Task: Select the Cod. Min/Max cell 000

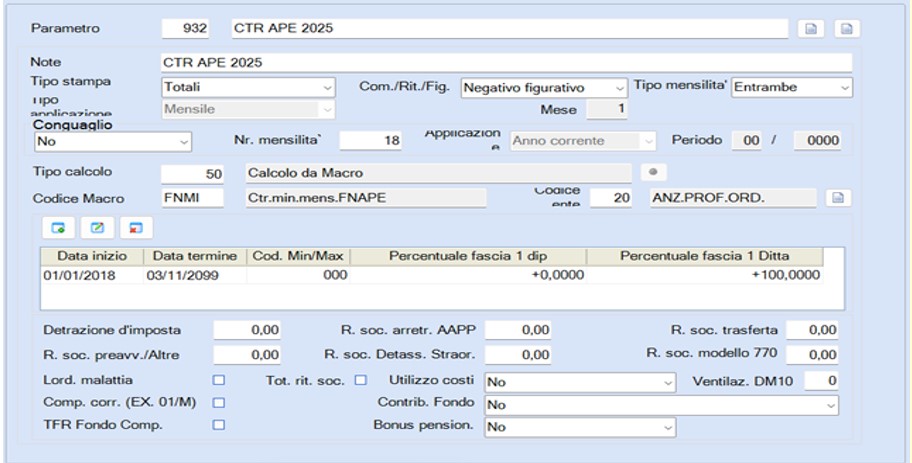Action: pos(298,275)
